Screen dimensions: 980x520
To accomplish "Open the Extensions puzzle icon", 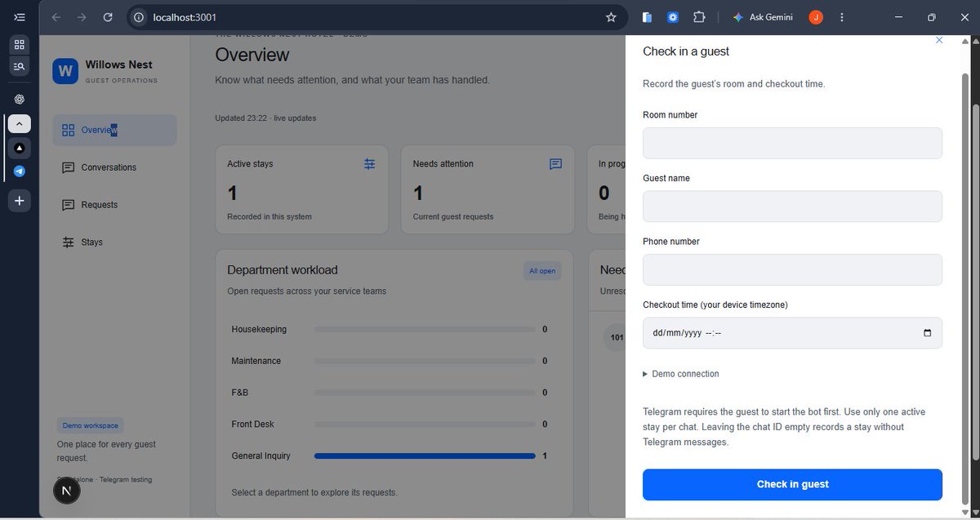I will click(x=699, y=17).
